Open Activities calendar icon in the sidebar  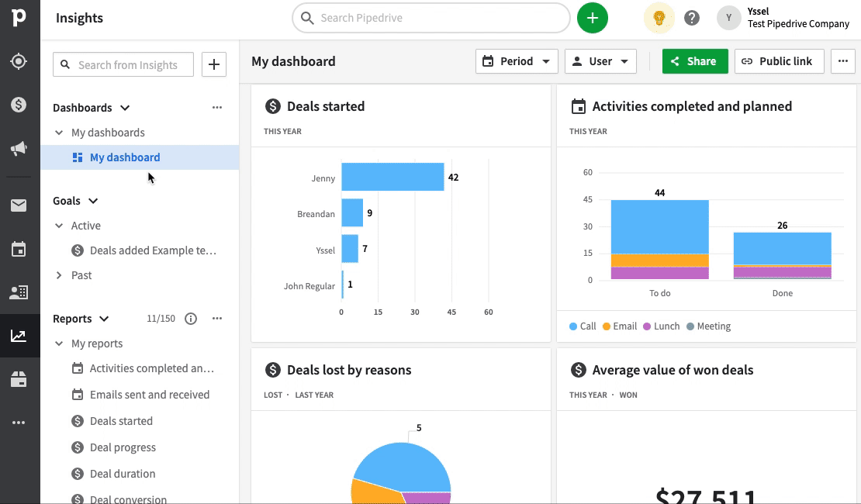[x=19, y=248]
